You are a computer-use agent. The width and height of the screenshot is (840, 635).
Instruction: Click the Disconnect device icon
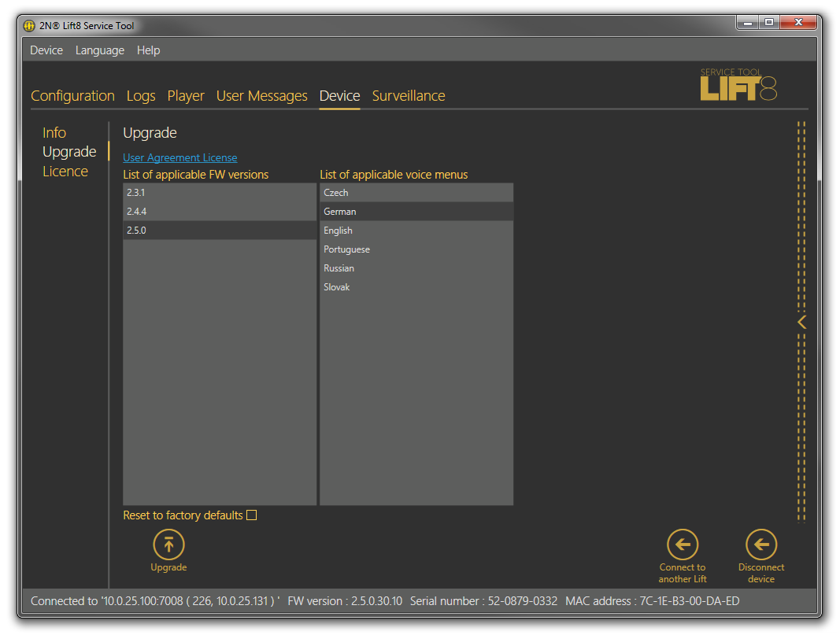761,545
